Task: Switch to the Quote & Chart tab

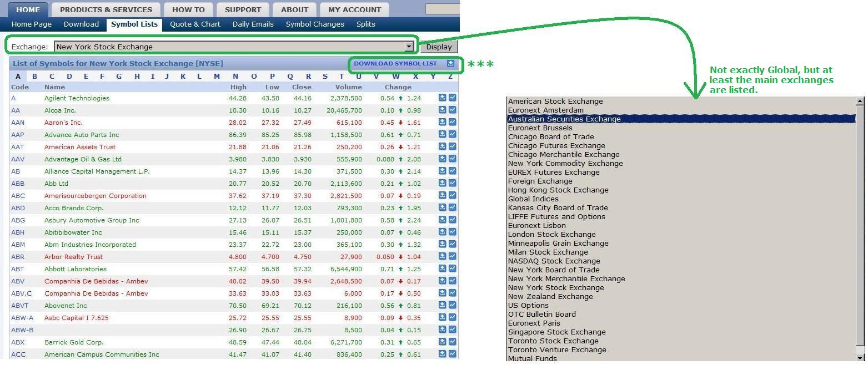Action: click(x=195, y=24)
